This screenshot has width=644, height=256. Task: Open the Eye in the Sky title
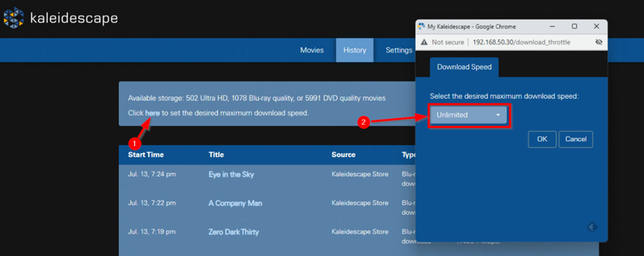[x=231, y=174]
